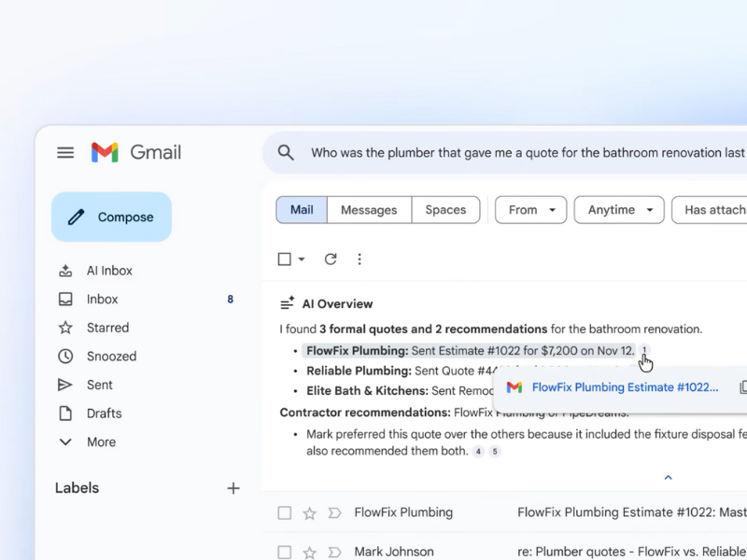Click the search magnifier icon

pos(286,153)
